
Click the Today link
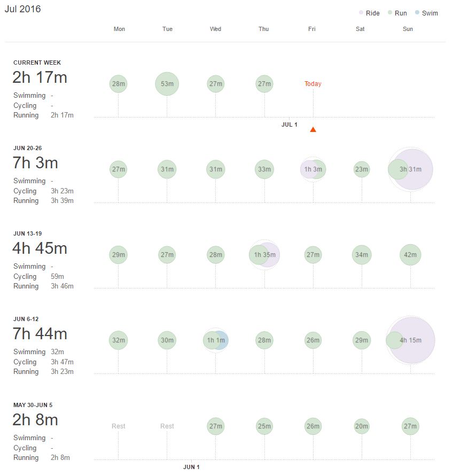(313, 83)
